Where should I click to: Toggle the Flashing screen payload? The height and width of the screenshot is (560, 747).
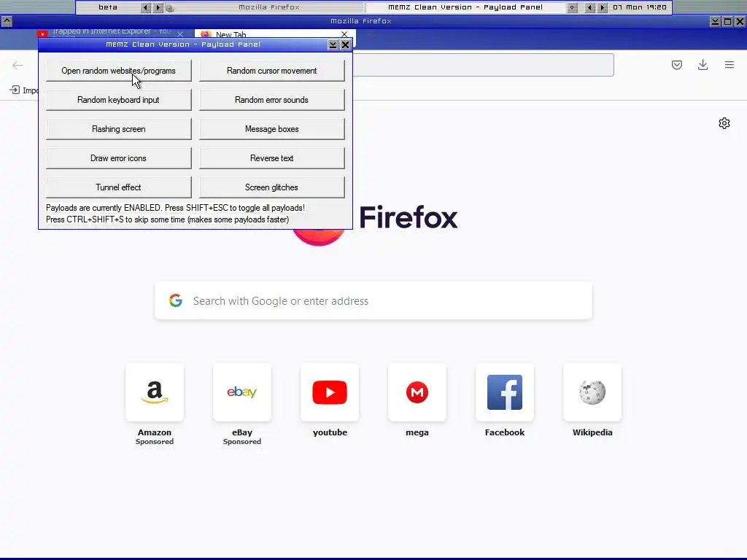pos(119,128)
